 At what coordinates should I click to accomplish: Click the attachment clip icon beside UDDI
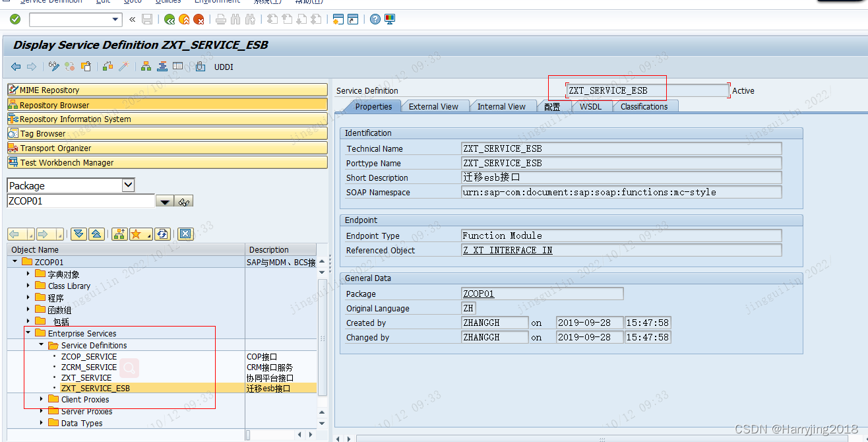(x=201, y=67)
